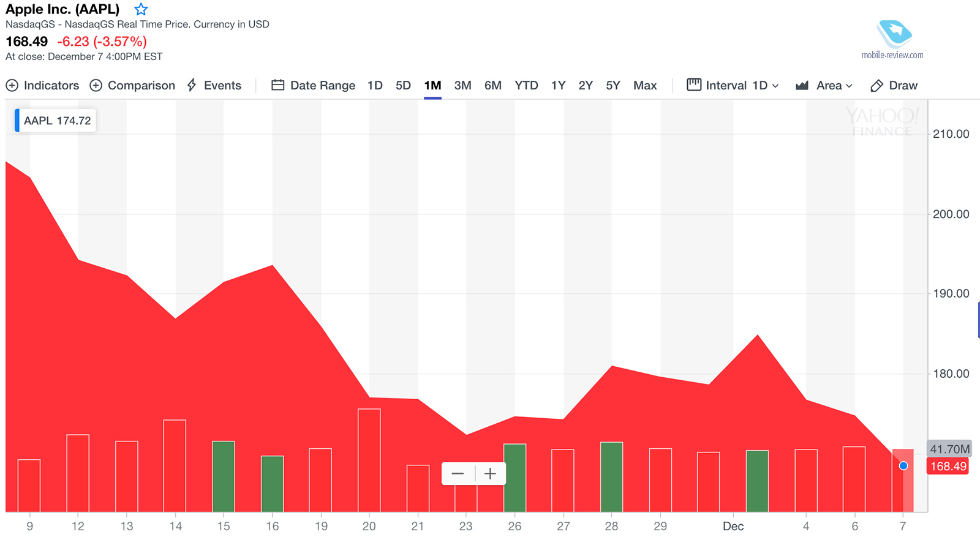Viewport: 980px width, 545px height.
Task: Select the 1M range tab
Action: point(432,85)
